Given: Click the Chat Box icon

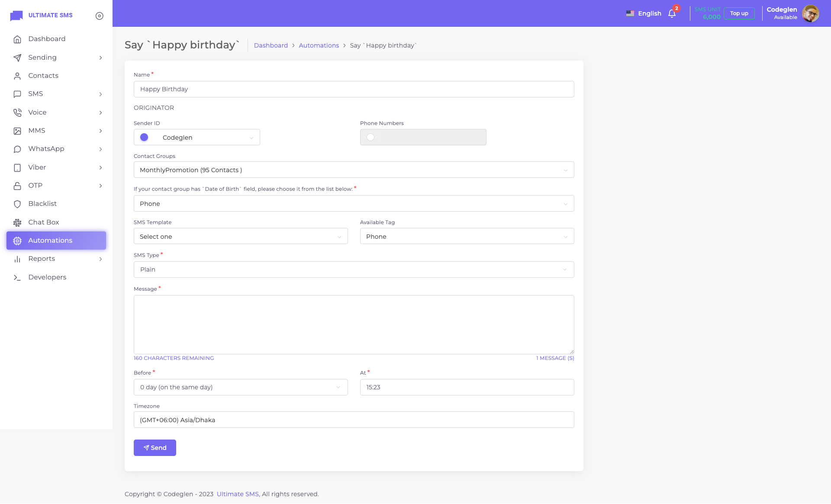Looking at the screenshot, I should click(17, 222).
